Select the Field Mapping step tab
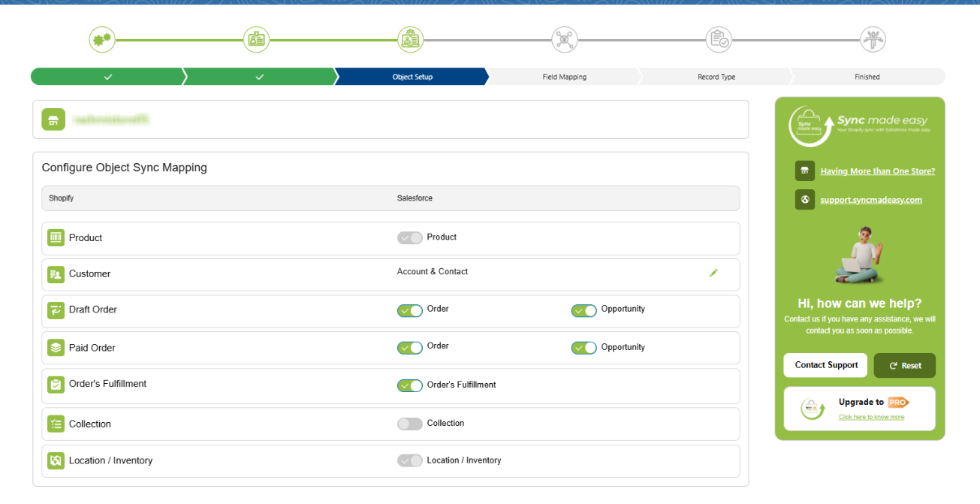This screenshot has width=980, height=504. click(x=564, y=77)
